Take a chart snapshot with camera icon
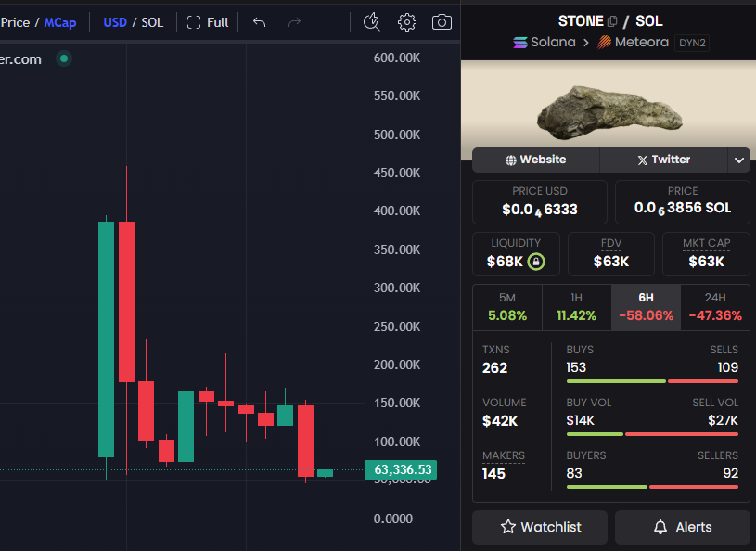The image size is (756, 551). tap(442, 22)
